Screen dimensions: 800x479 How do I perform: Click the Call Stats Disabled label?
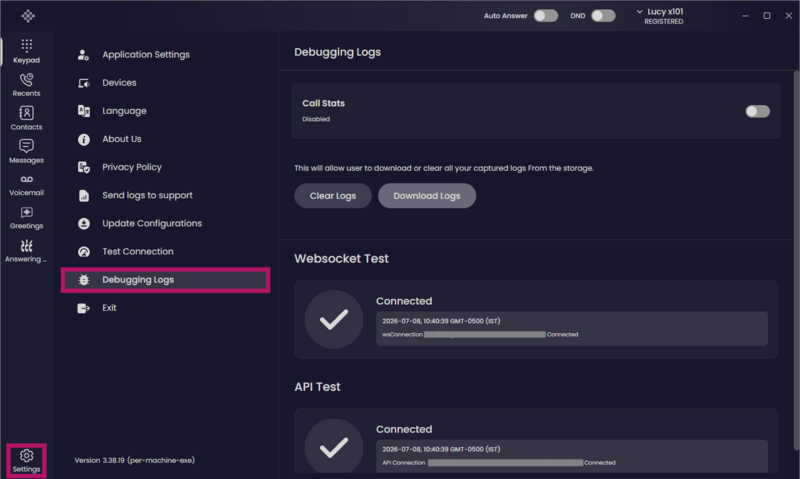coord(316,119)
